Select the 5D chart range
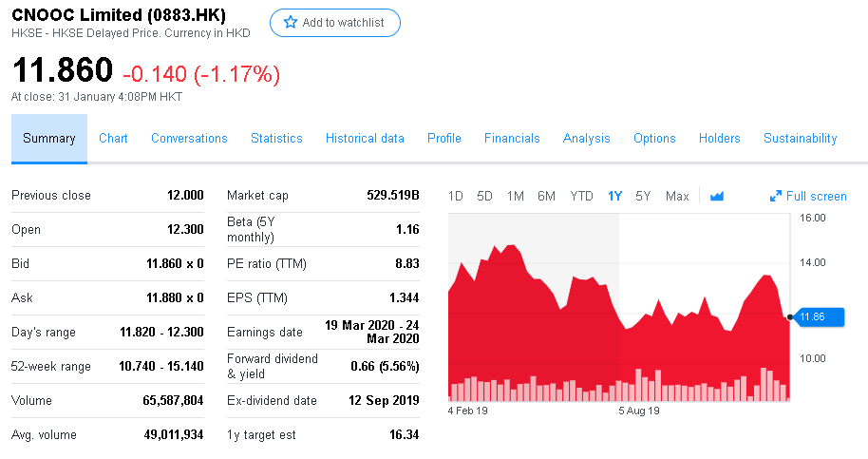Screen dimensions: 868x459 pyautogui.click(x=484, y=197)
